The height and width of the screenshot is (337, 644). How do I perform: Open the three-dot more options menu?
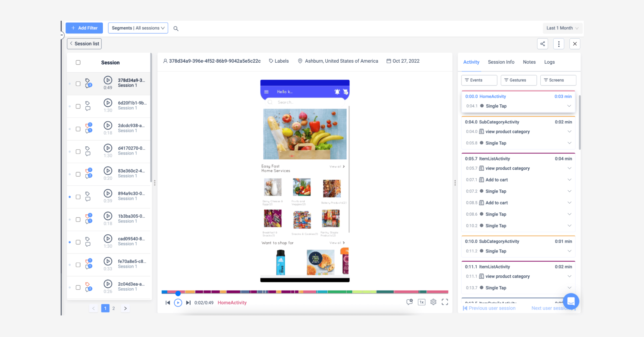[559, 44]
